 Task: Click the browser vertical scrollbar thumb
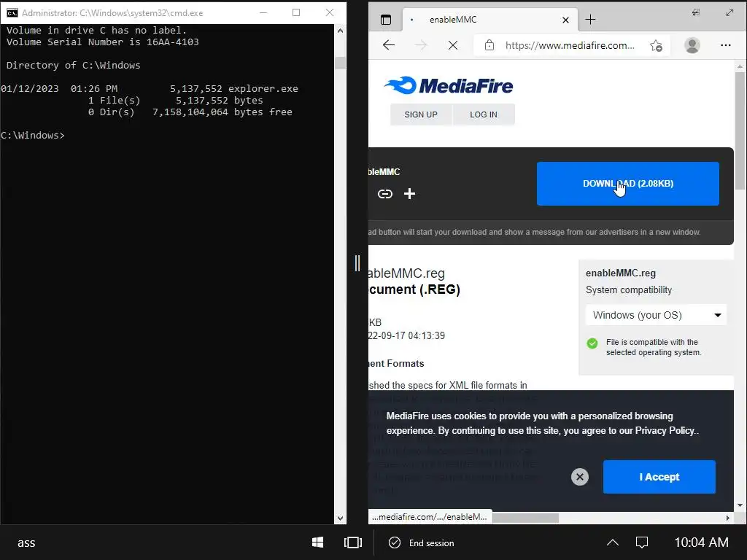[740, 131]
